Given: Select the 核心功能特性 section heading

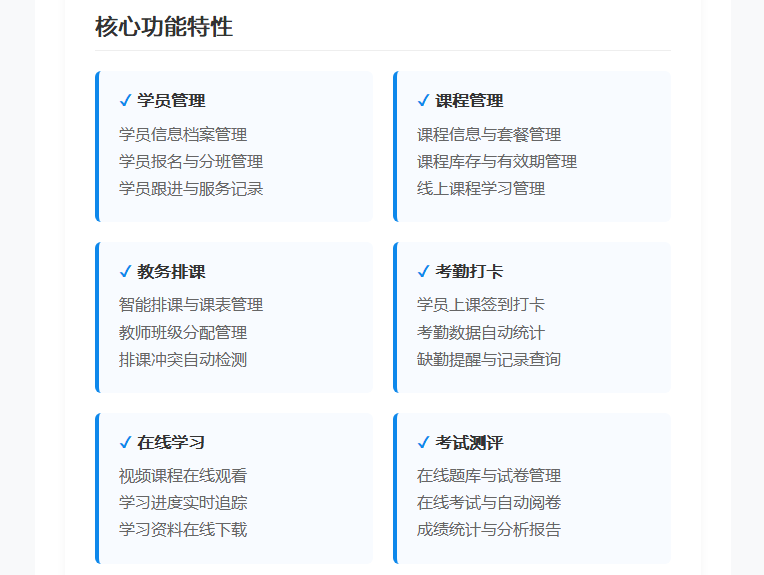Looking at the screenshot, I should pos(164,26).
